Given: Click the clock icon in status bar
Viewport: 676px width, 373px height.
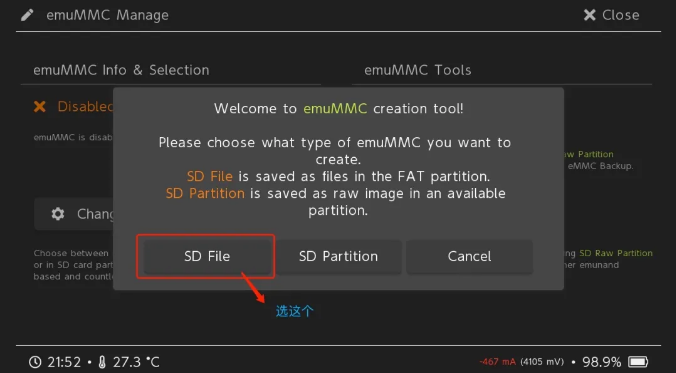Looking at the screenshot, I should [35, 362].
